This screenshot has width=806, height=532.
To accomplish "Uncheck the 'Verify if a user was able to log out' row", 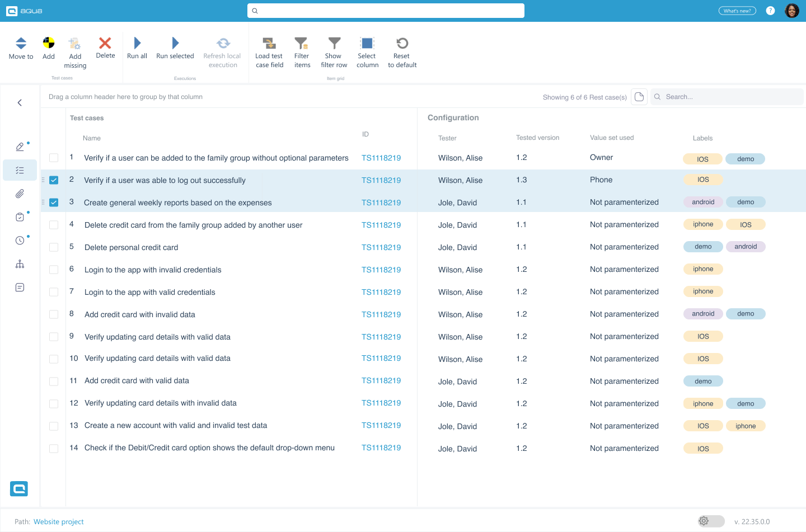I will coord(54,180).
